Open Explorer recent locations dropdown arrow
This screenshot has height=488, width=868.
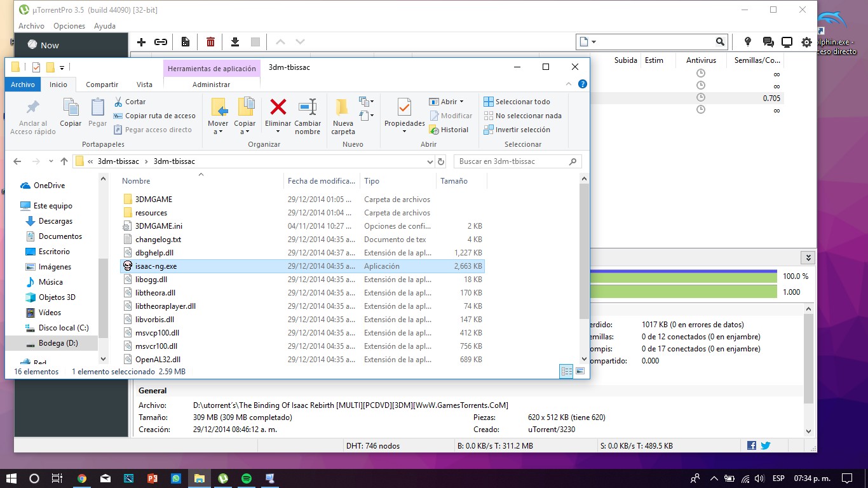coord(50,161)
